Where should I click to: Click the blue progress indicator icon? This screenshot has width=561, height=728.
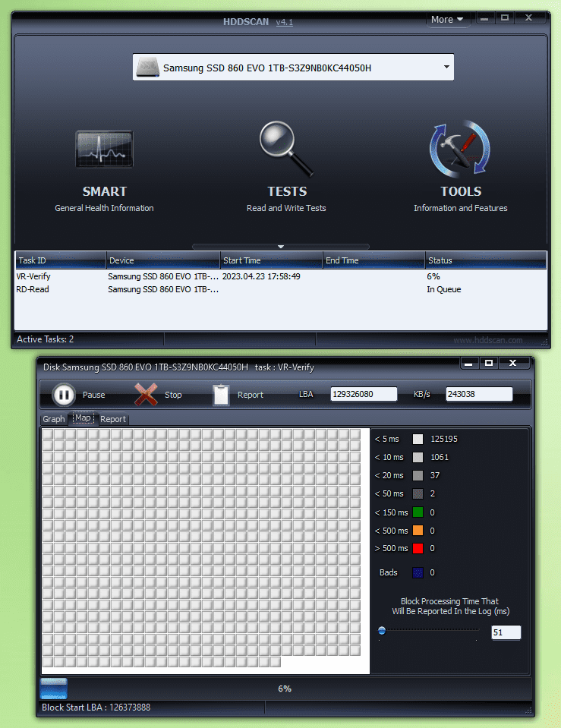tap(54, 689)
